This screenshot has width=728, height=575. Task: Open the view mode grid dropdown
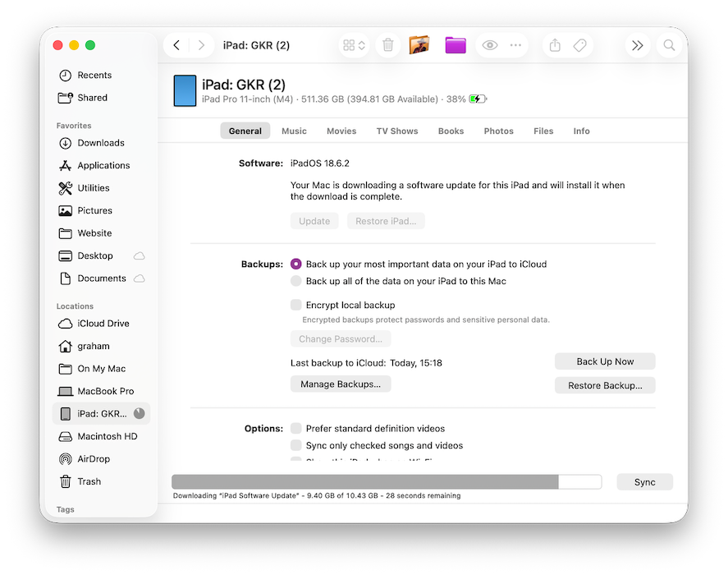(x=355, y=46)
